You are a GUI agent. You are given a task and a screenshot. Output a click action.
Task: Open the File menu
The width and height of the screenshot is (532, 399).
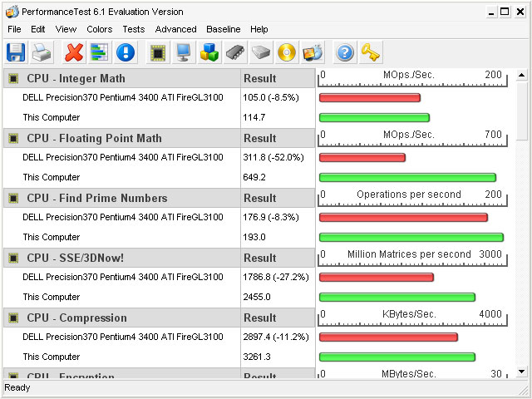pos(14,29)
